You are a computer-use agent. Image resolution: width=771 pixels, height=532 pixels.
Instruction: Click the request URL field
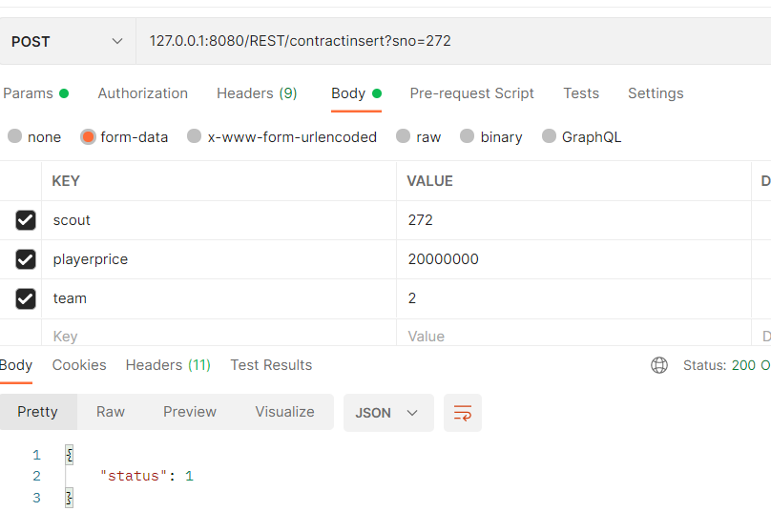coord(453,41)
